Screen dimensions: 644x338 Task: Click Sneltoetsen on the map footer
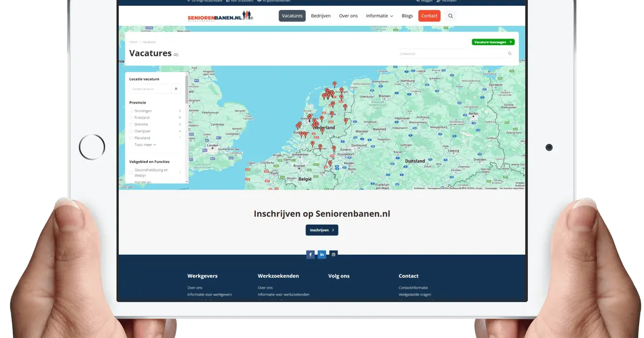[x=420, y=188]
